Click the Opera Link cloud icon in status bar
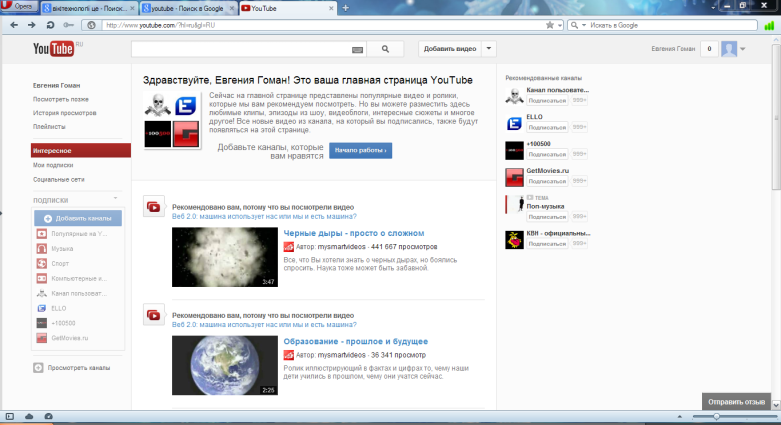The image size is (781, 425). tap(29, 417)
